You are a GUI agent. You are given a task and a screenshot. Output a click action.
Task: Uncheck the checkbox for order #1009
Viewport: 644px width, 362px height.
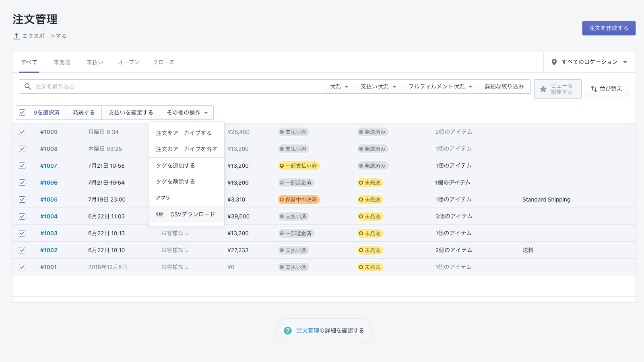[x=22, y=132]
